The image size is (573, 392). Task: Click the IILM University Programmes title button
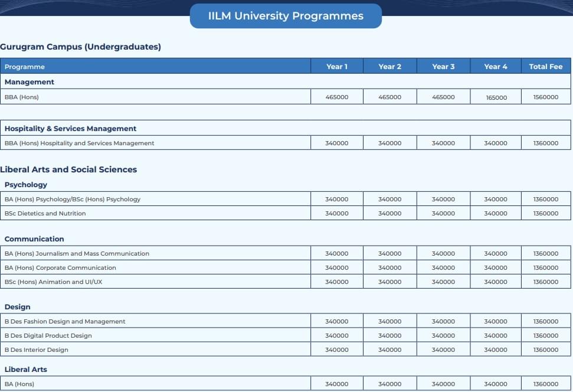pos(286,16)
